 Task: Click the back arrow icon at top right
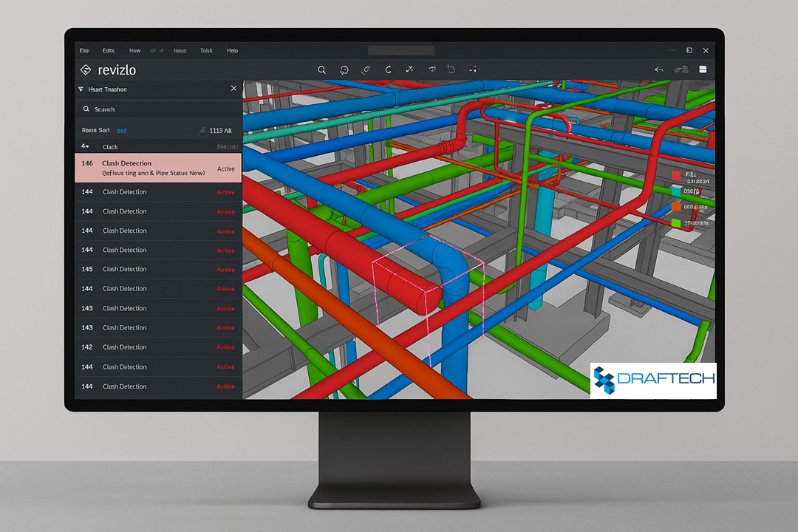click(x=658, y=69)
